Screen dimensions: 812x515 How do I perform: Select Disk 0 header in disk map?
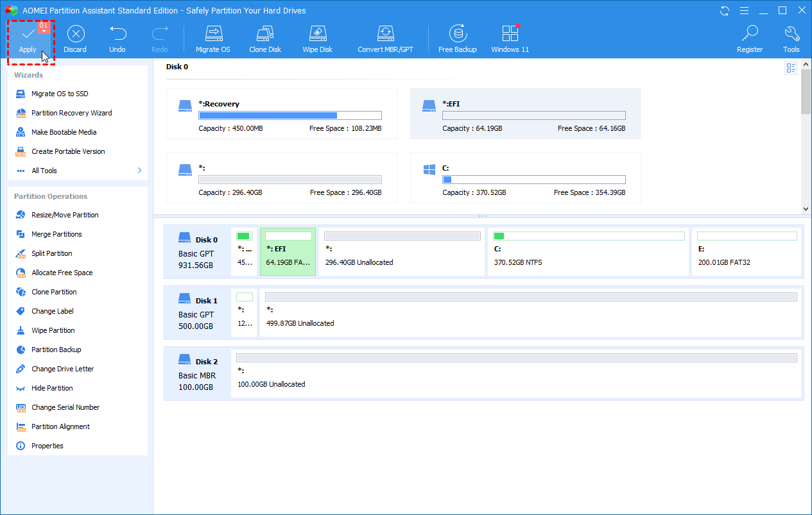tap(198, 251)
